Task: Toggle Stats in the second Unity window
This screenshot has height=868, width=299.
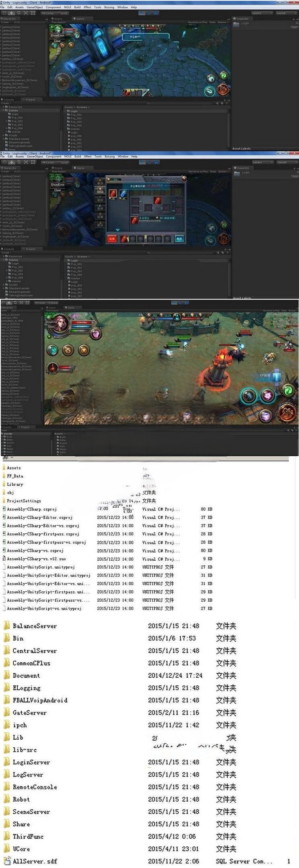Action: click(212, 171)
